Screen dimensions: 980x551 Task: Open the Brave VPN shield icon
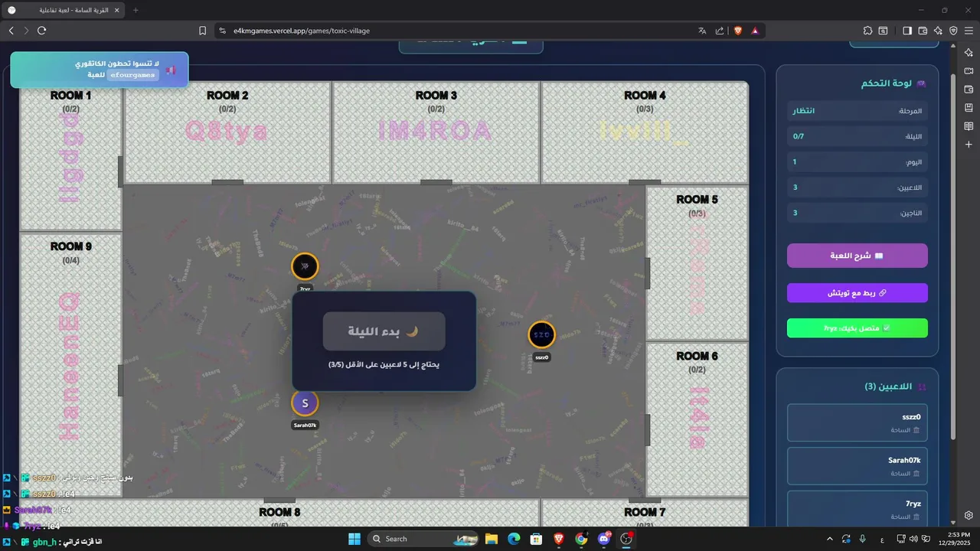[x=953, y=31]
